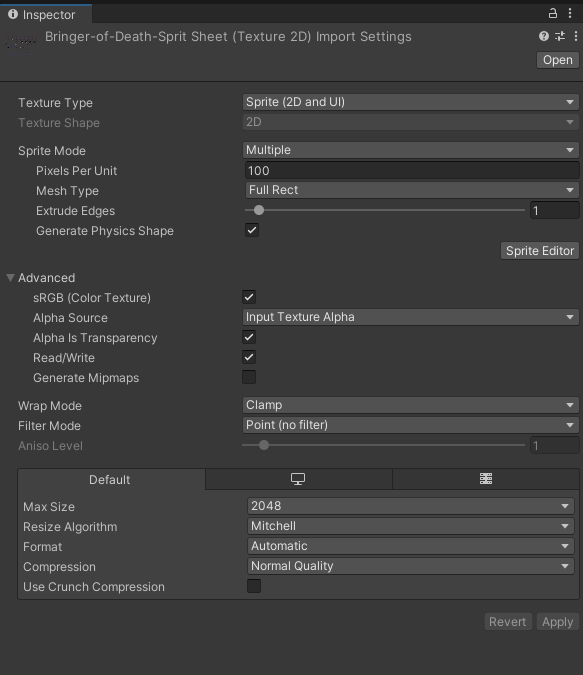Viewport: 583px width, 675px height.
Task: Collapse the Advanced section
Action: click(11, 278)
